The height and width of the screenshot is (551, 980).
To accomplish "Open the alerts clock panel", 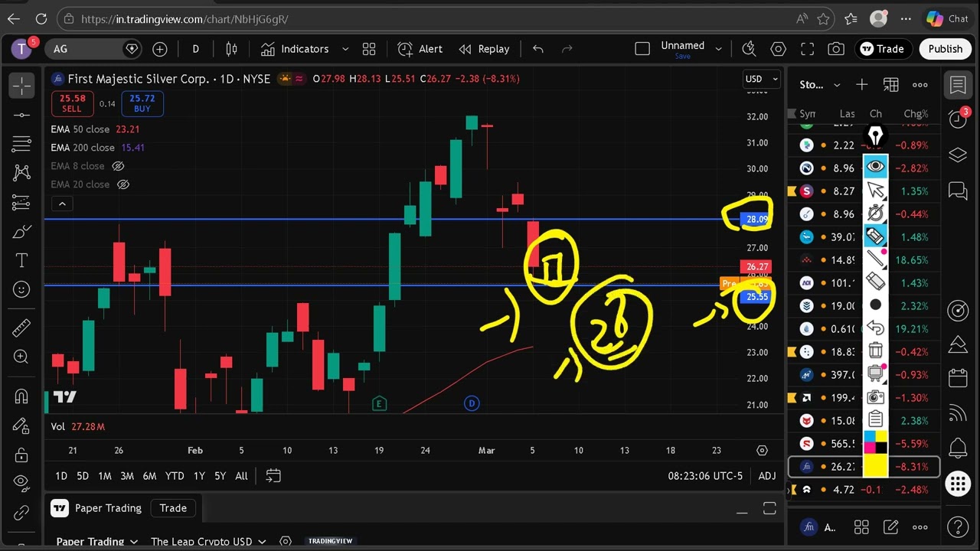I will tap(958, 119).
